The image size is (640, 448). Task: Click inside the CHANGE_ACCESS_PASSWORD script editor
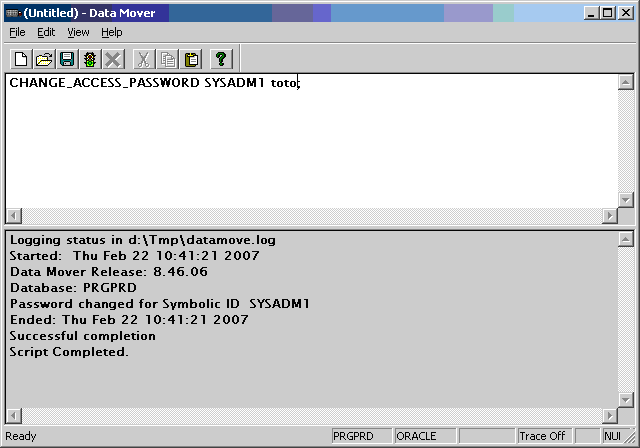click(x=300, y=140)
